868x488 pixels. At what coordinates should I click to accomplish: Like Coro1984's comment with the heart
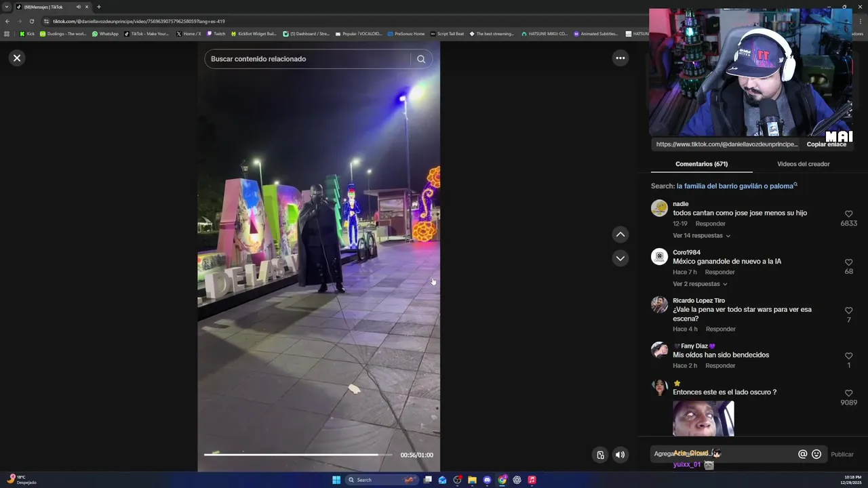click(848, 262)
